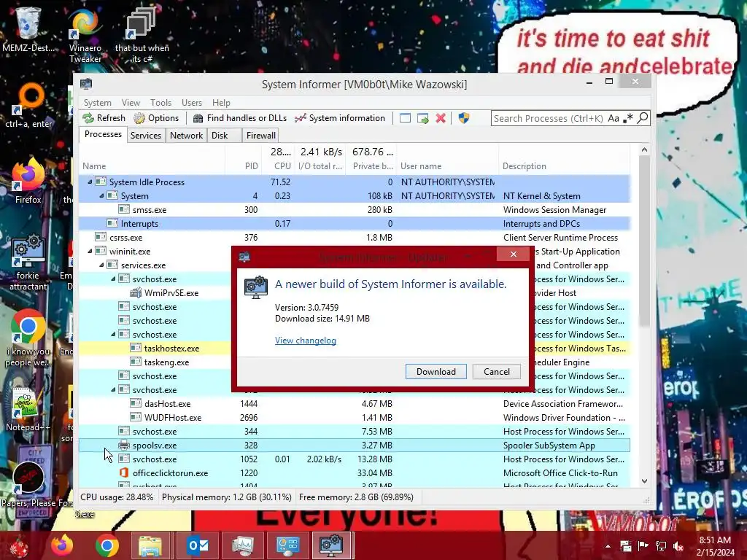Image resolution: width=747 pixels, height=560 pixels.
Task: Select the taskeng.exe process
Action: tap(166, 362)
